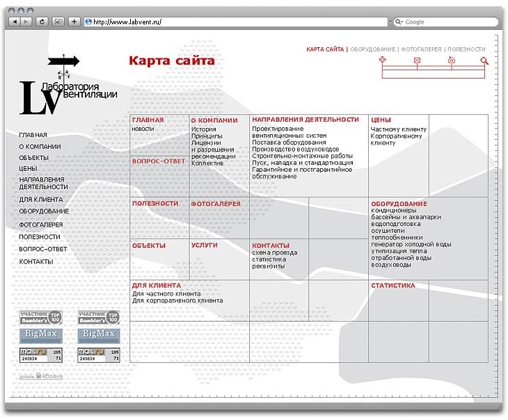508x420 pixels.
Task: Open ПОЛЕЗНОСТИ in top menu
Action: (466, 49)
